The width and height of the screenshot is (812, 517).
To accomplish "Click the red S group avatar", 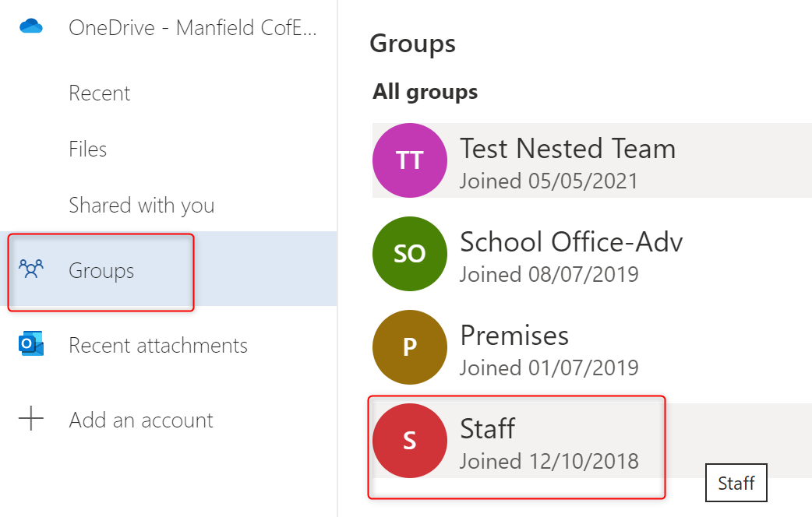I will coord(410,441).
